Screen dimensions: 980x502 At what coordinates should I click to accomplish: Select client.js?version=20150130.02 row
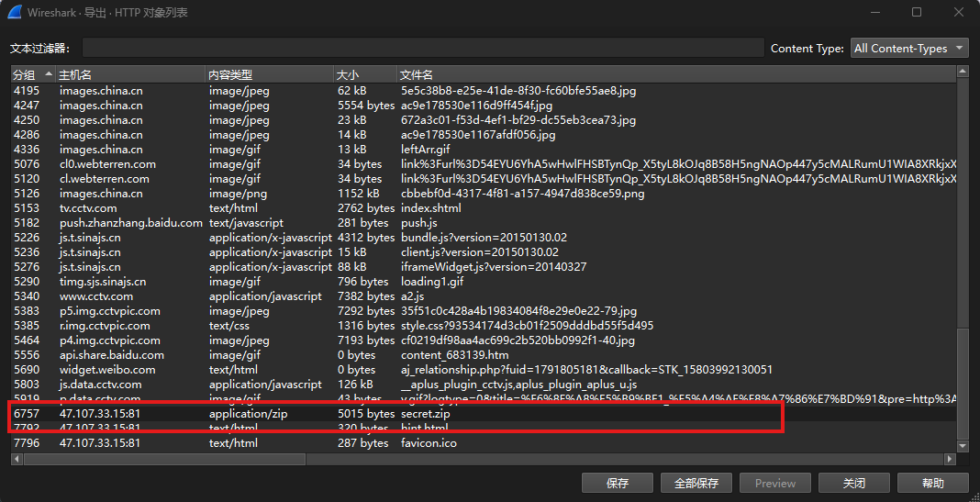click(x=484, y=252)
